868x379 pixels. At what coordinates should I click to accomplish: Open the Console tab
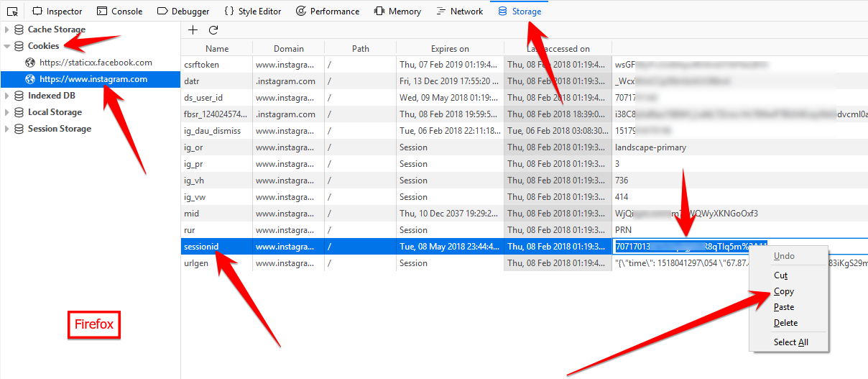click(x=119, y=12)
